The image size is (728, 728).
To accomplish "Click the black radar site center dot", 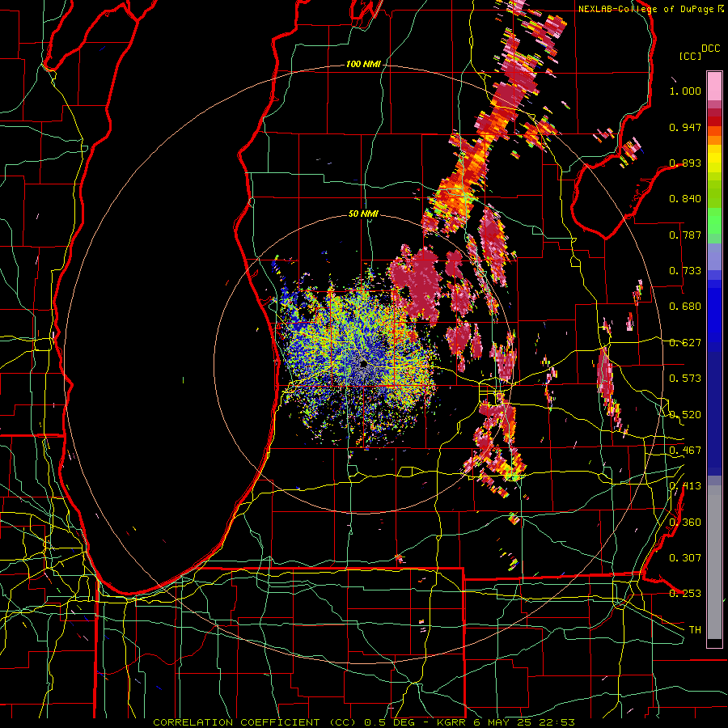I will 363,363.
